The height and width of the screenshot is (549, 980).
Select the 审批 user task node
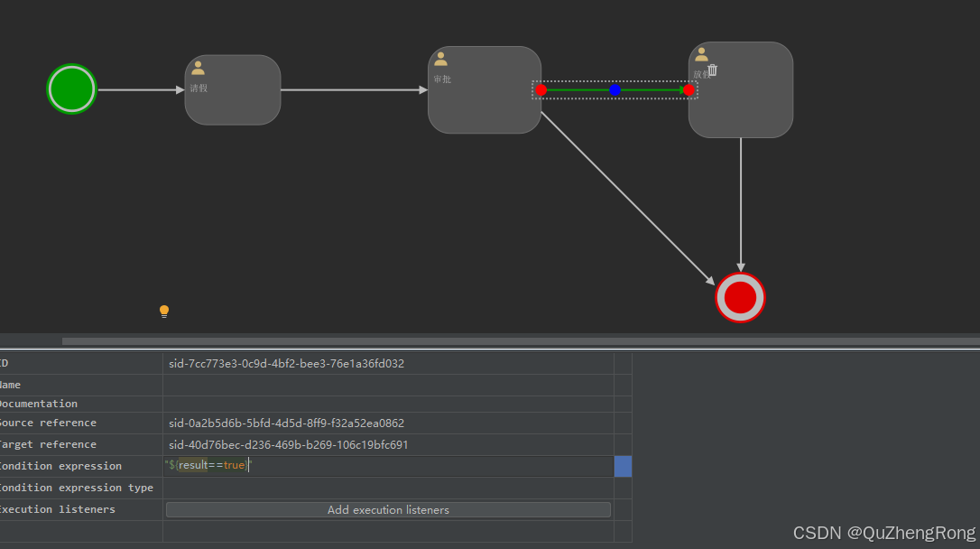[x=485, y=90]
